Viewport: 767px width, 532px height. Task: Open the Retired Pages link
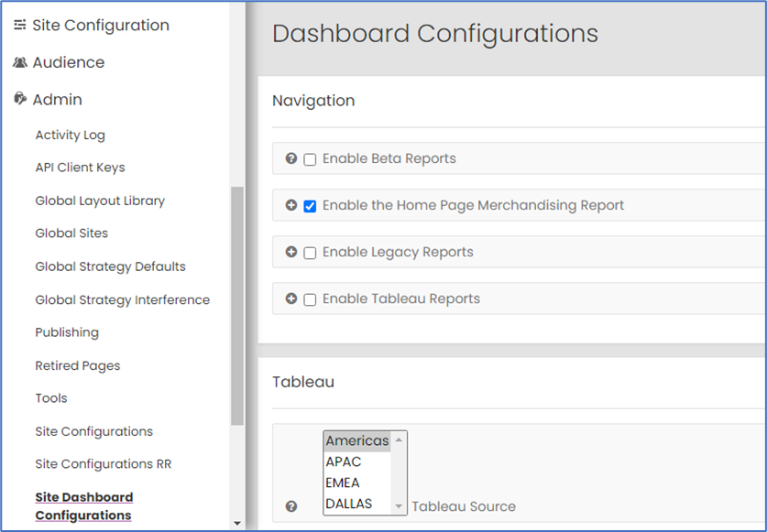[78, 365]
